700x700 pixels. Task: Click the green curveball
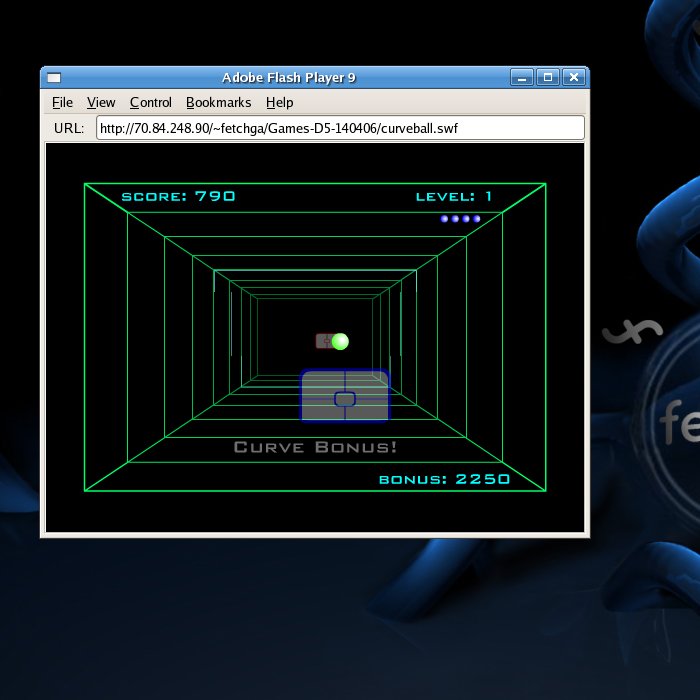coord(340,342)
